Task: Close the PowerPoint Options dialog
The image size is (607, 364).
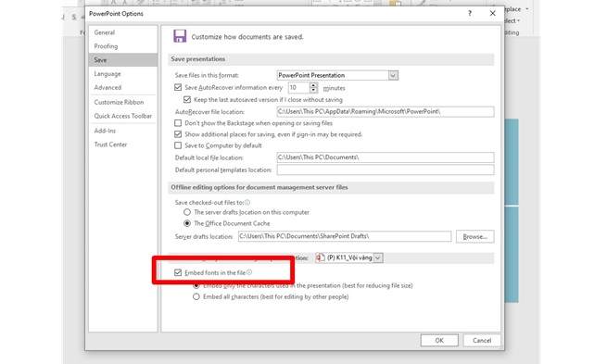Action: [492, 14]
